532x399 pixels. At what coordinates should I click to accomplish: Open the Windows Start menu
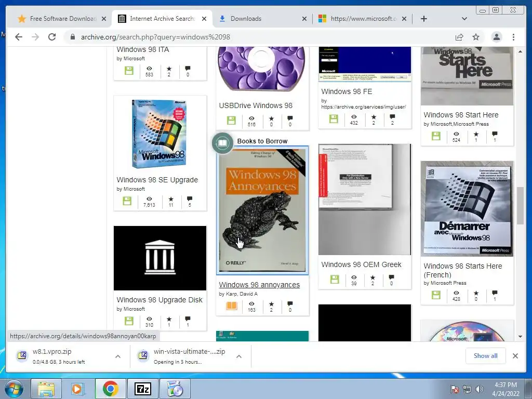tap(14, 389)
